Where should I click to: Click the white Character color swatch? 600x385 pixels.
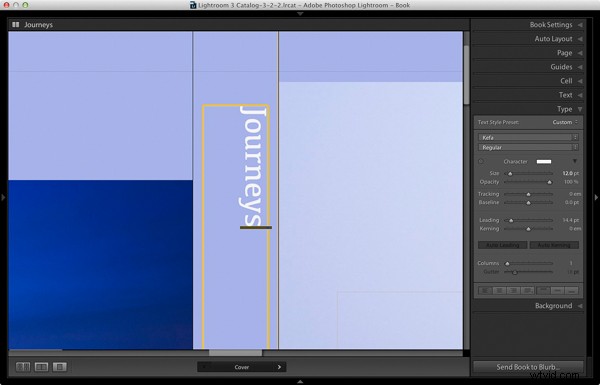tap(544, 162)
